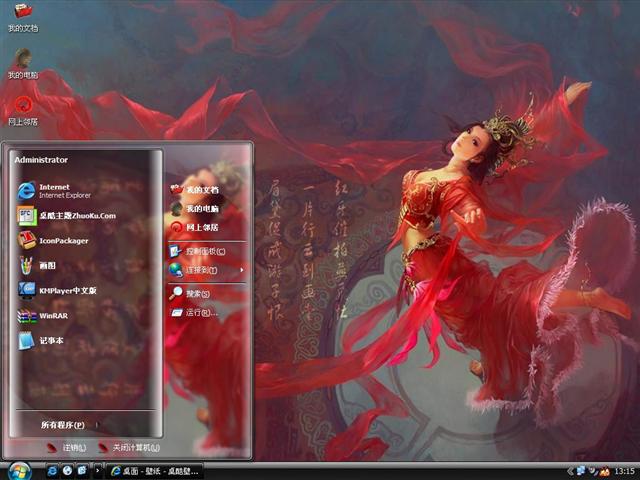This screenshot has width=640, height=480.
Task: Select the 我的电脑 desktop icon
Action: point(23,64)
